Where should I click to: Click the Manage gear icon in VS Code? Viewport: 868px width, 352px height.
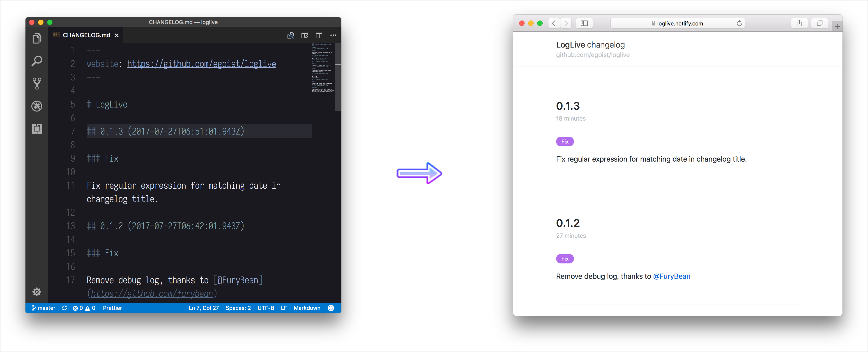37,292
